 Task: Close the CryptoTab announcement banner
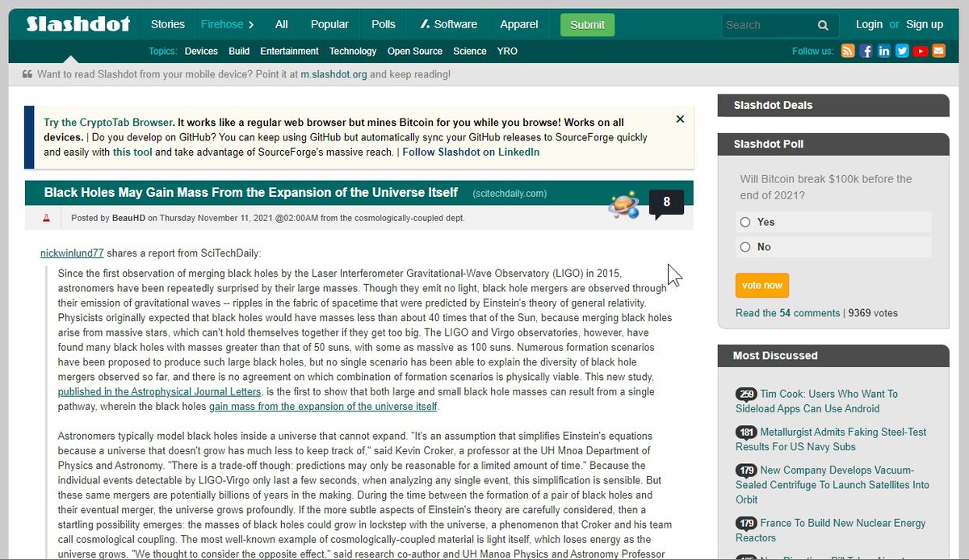click(x=680, y=119)
